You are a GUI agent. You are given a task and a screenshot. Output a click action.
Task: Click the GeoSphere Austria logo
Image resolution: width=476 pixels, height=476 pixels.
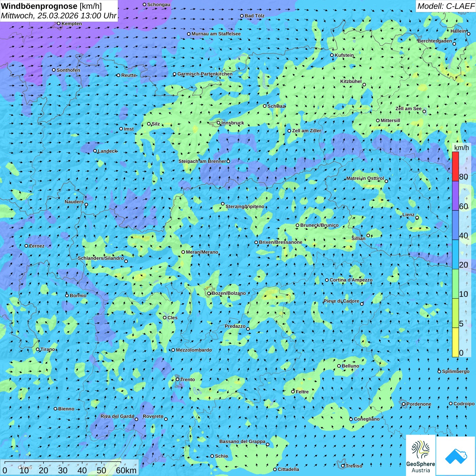pyautogui.click(x=421, y=456)
